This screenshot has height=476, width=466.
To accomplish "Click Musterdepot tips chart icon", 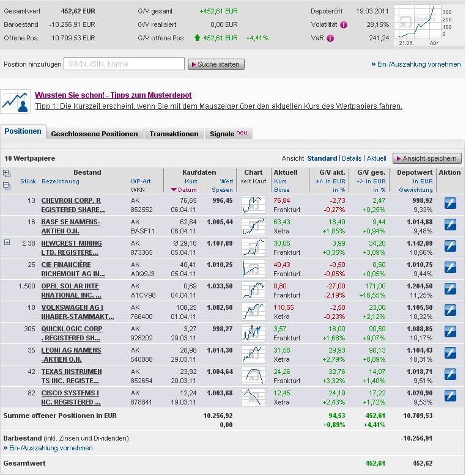I will 15,101.
